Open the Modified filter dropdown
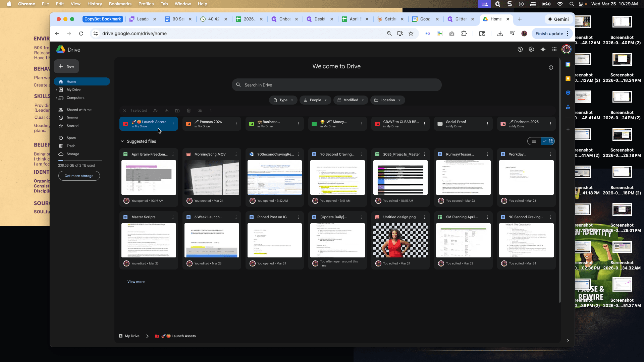The height and width of the screenshot is (362, 644). [x=351, y=100]
